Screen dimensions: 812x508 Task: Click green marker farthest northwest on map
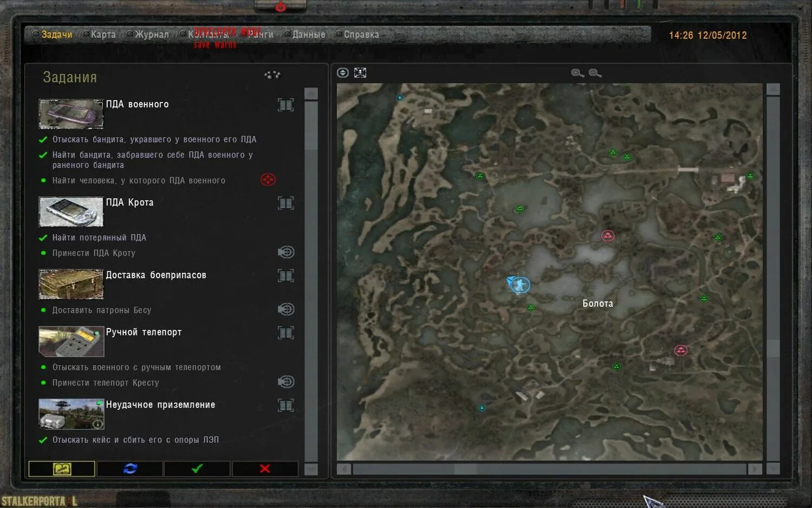pos(480,176)
